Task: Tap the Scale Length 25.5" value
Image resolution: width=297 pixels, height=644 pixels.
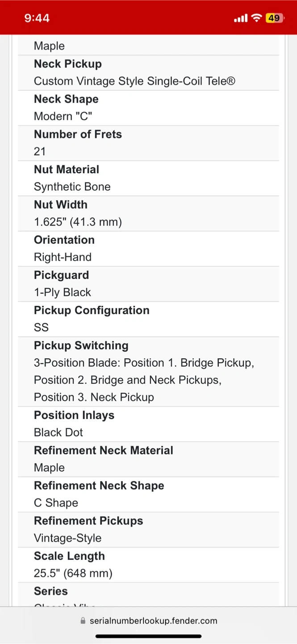Action: pyautogui.click(x=73, y=573)
